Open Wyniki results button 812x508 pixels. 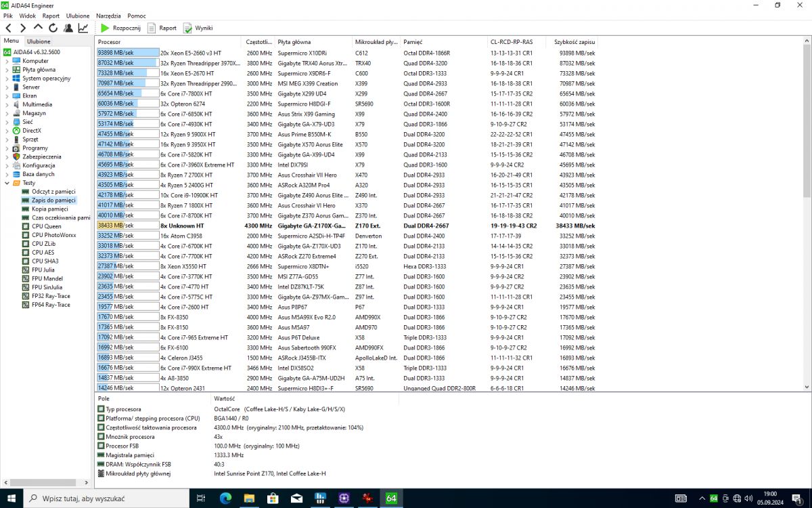tap(198, 28)
